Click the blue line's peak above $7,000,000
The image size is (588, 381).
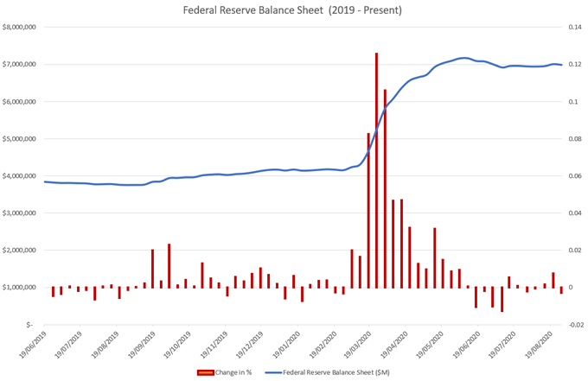click(x=464, y=58)
